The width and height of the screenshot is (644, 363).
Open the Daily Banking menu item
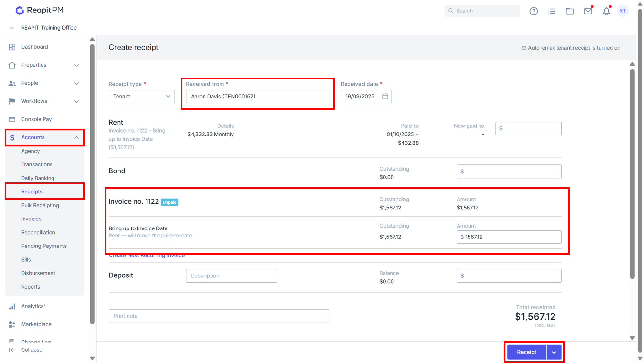coord(38,178)
